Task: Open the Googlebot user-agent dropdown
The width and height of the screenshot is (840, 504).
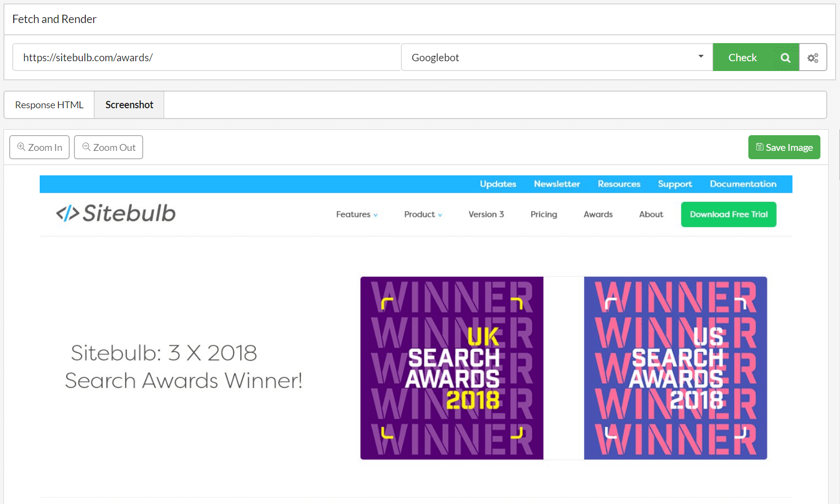Action: coord(557,57)
